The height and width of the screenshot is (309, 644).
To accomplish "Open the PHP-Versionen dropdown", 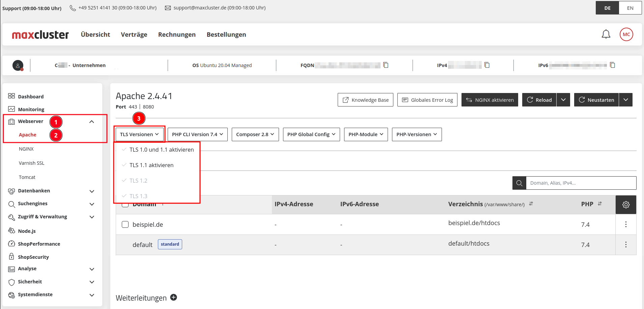I will pyautogui.click(x=417, y=134).
